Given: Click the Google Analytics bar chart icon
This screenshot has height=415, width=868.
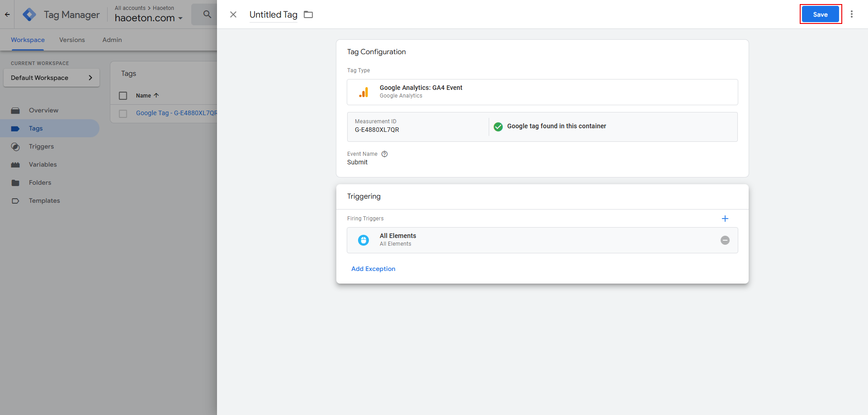Looking at the screenshot, I should click(x=363, y=92).
